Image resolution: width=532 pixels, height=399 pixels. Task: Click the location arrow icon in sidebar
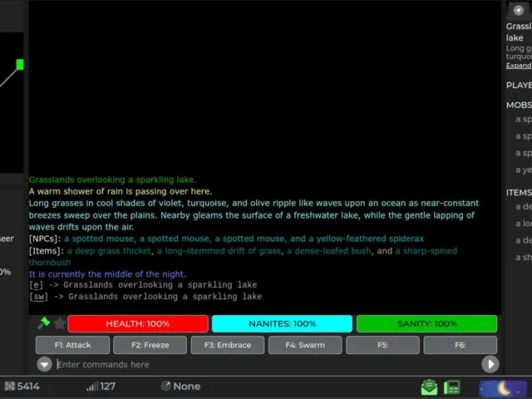[x=518, y=11]
